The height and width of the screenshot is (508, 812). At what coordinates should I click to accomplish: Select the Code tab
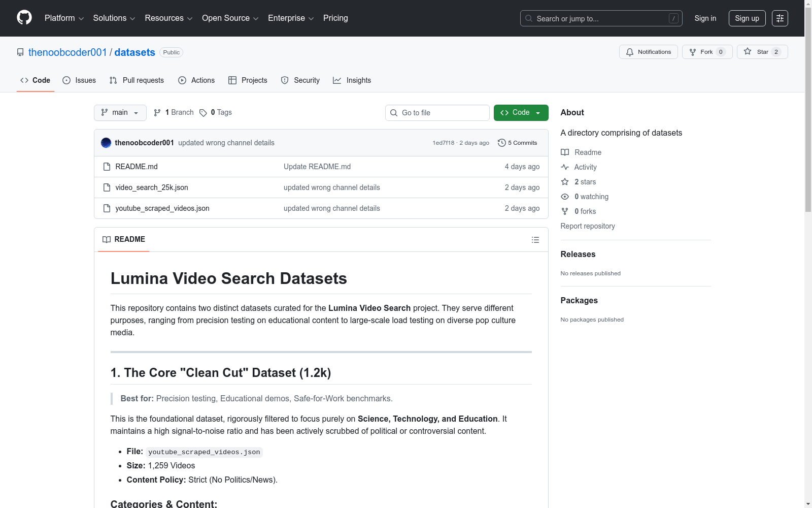coord(36,80)
